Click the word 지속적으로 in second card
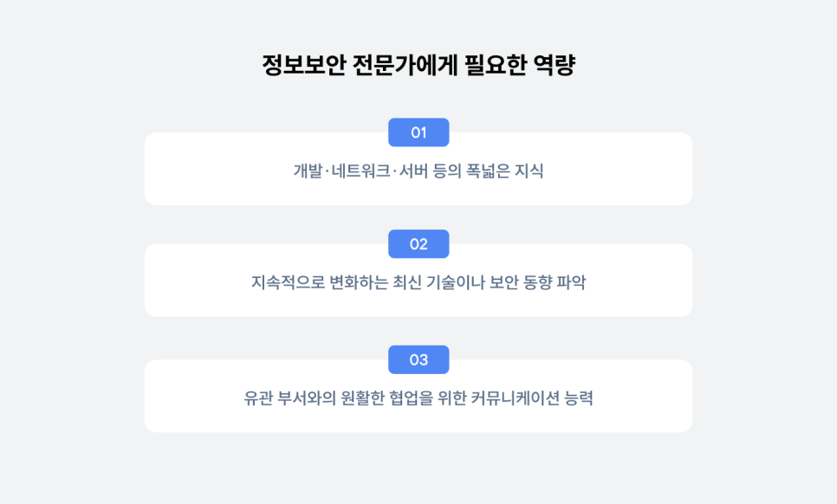This screenshot has height=504, width=837. pos(289,282)
